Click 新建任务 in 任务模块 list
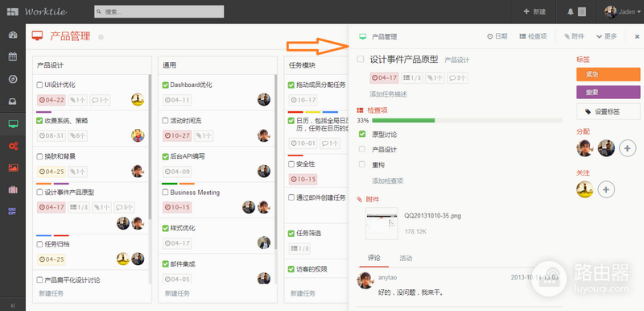The image size is (644, 311). [x=303, y=293]
